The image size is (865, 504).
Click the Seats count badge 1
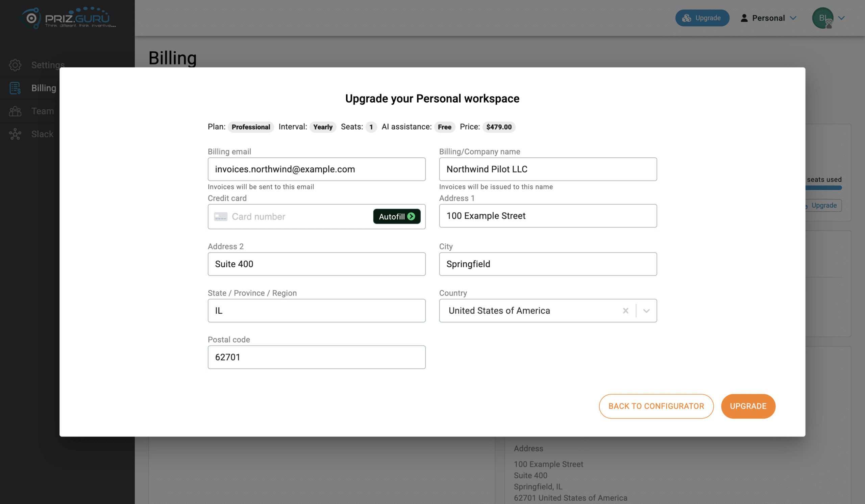[x=371, y=127]
